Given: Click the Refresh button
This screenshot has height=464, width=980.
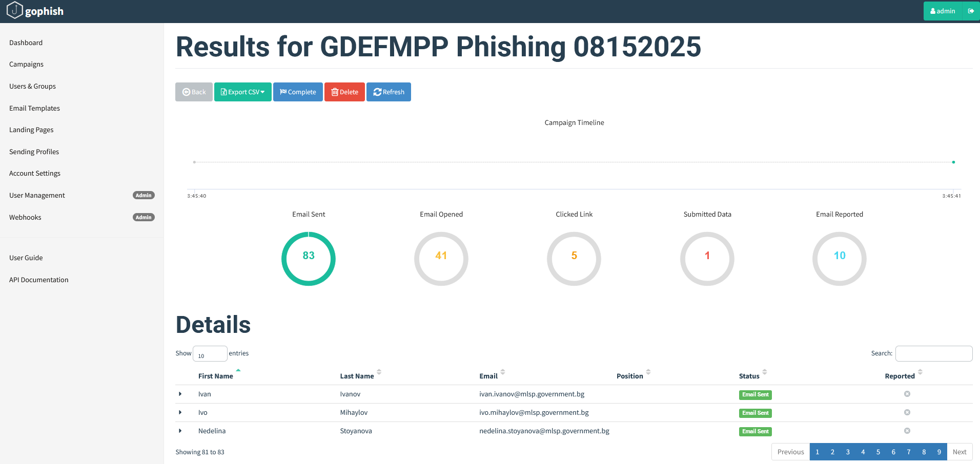Looking at the screenshot, I should pyautogui.click(x=389, y=92).
